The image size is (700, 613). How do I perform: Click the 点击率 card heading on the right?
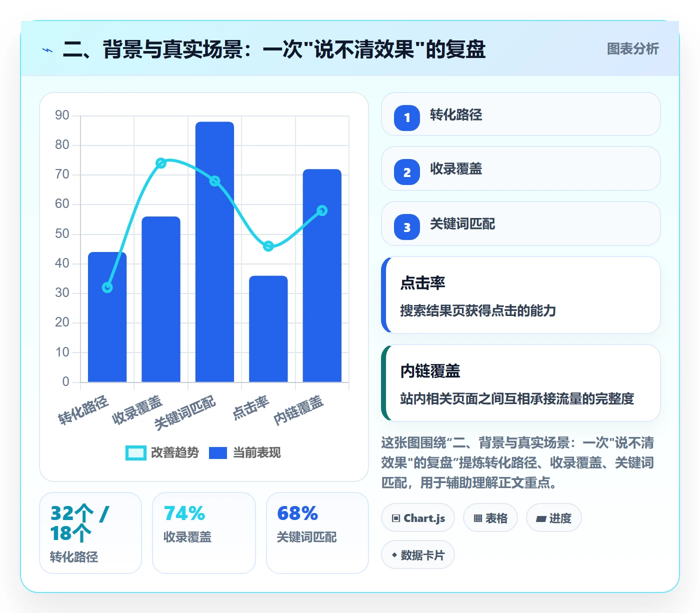coord(422,283)
